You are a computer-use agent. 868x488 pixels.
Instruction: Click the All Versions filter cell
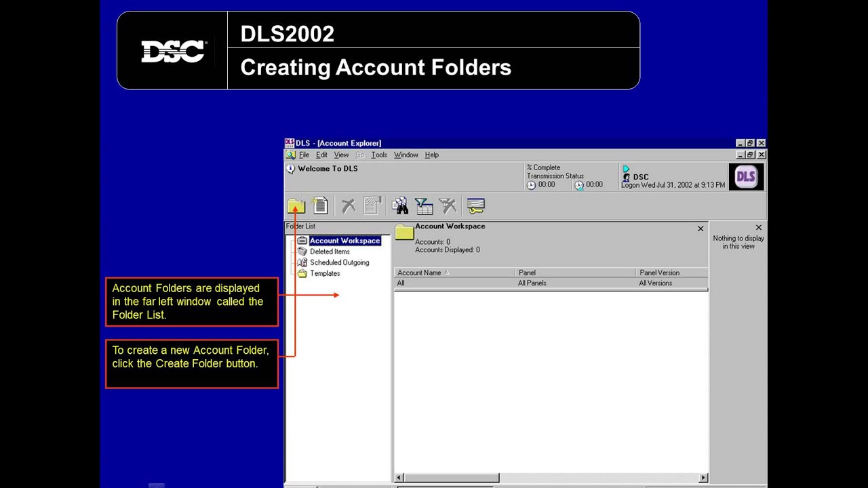tap(672, 283)
